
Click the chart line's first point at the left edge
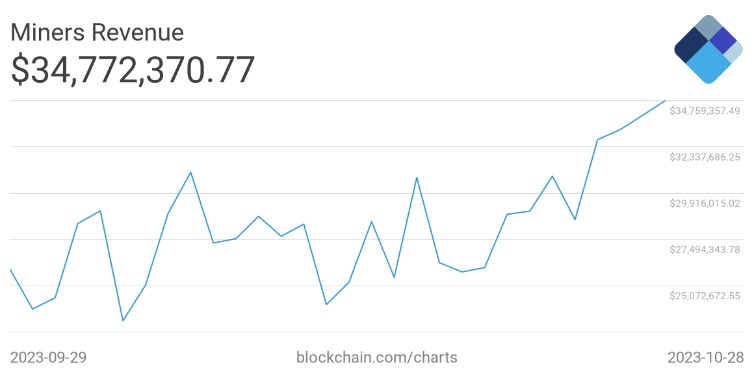pos(11,270)
